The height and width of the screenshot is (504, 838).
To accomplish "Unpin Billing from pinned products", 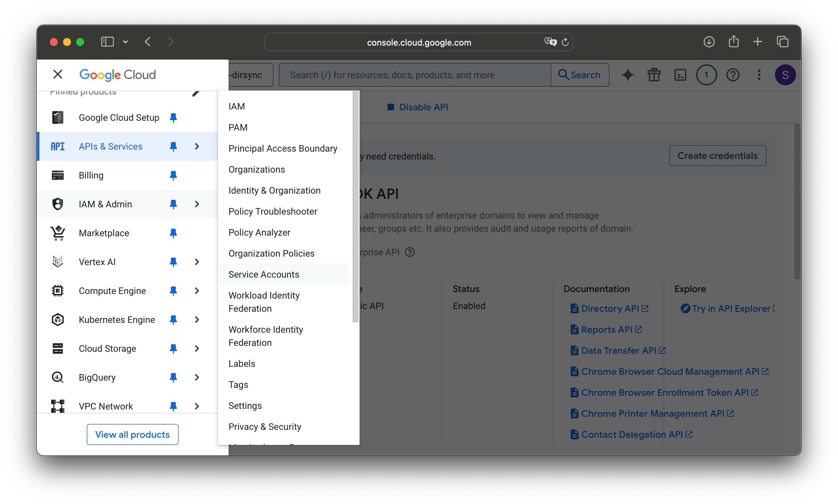I will 173,175.
